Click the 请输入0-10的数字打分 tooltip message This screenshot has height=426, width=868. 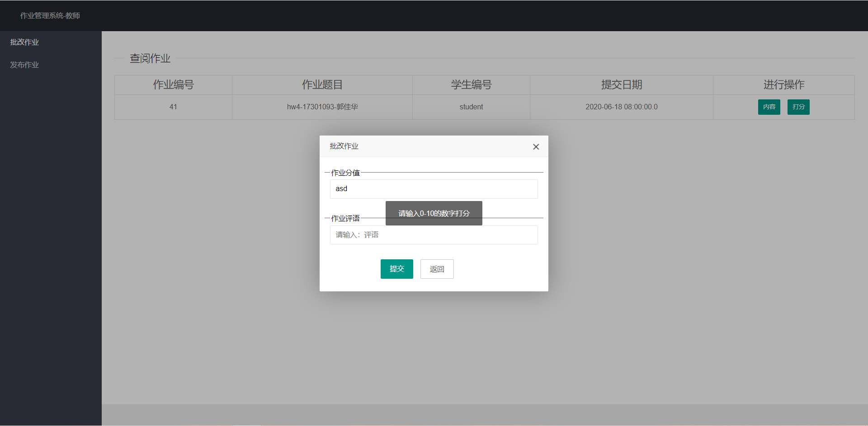[434, 213]
